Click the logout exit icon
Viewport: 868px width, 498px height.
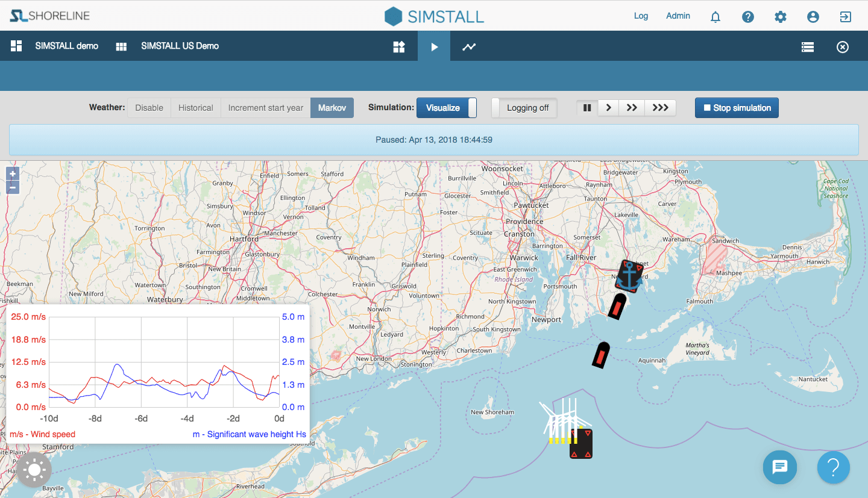pos(846,17)
